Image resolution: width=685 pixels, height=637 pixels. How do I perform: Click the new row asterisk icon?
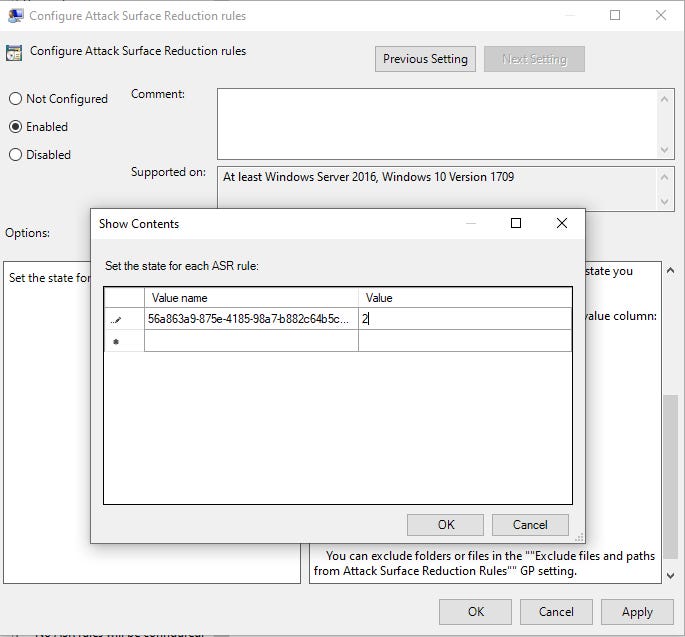click(116, 342)
